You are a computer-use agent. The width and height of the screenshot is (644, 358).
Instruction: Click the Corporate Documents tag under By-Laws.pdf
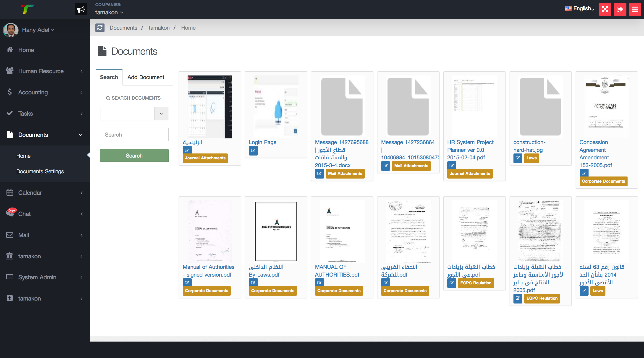click(x=272, y=291)
